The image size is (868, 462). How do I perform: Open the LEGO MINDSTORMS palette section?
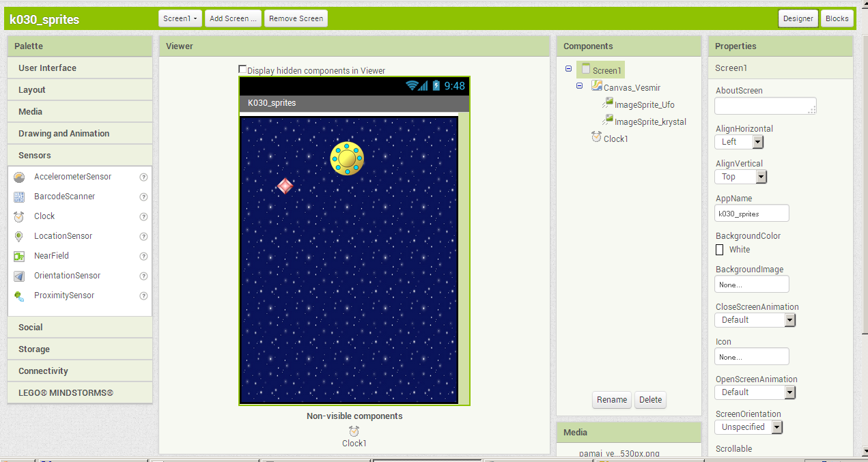80,393
